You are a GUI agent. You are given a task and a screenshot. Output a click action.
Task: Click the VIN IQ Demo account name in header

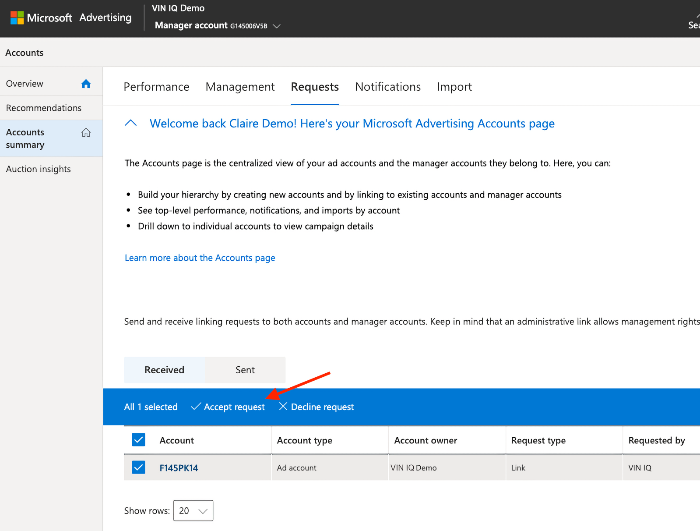[178, 8]
